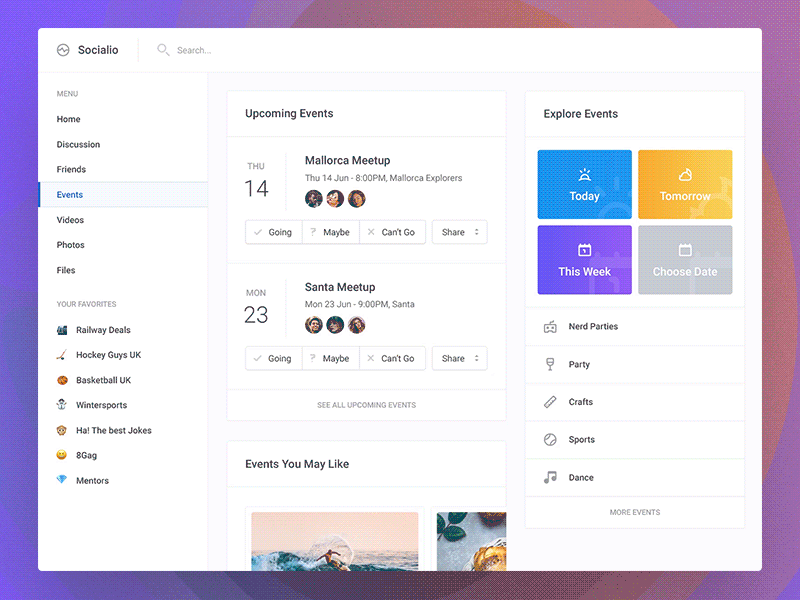800x600 pixels.
Task: Choose Can't Go for Santa Meetup
Action: [x=392, y=359]
